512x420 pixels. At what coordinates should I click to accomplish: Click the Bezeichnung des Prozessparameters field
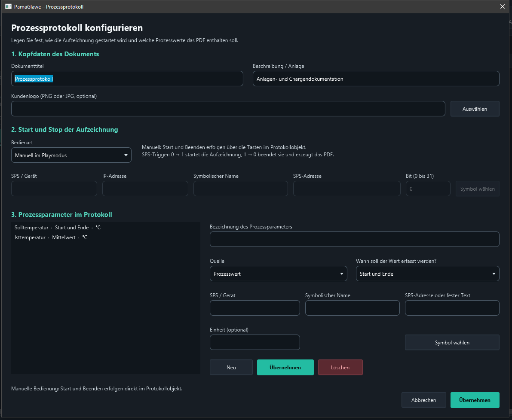[x=354, y=239]
